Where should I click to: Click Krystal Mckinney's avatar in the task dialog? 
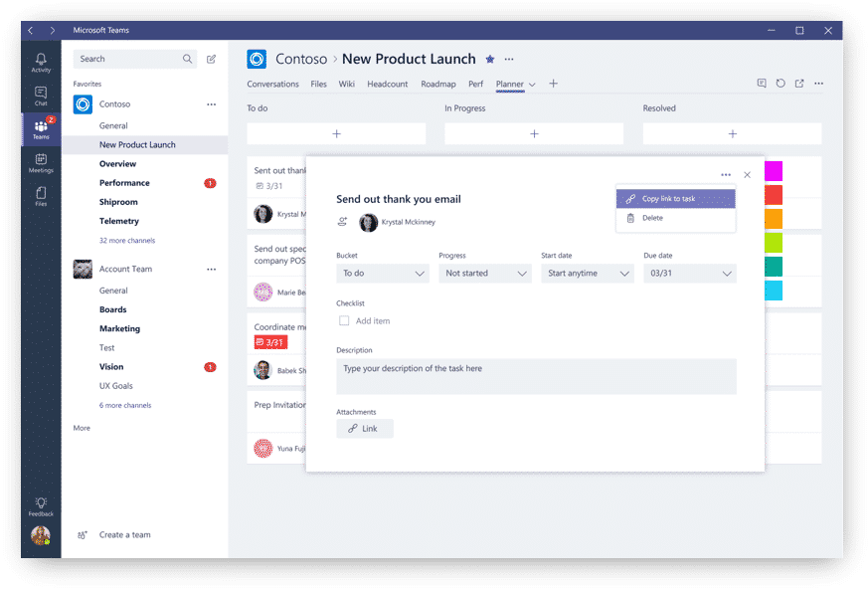(368, 222)
